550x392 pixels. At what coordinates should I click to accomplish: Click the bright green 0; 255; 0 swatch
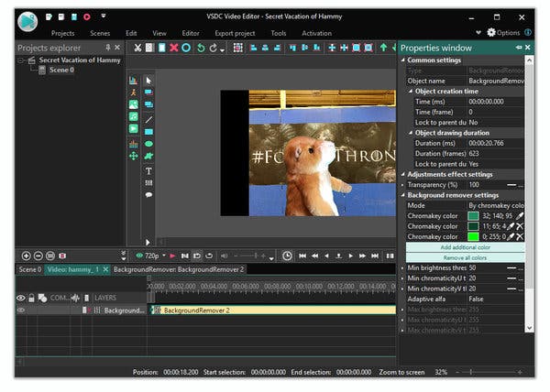click(x=473, y=237)
